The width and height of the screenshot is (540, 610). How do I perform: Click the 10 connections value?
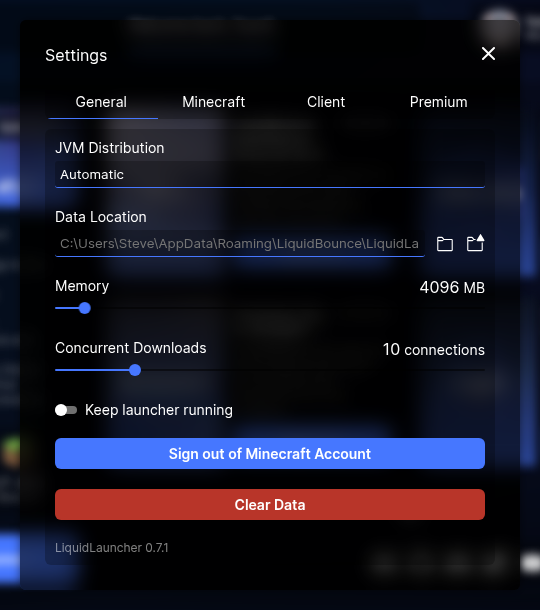click(434, 349)
